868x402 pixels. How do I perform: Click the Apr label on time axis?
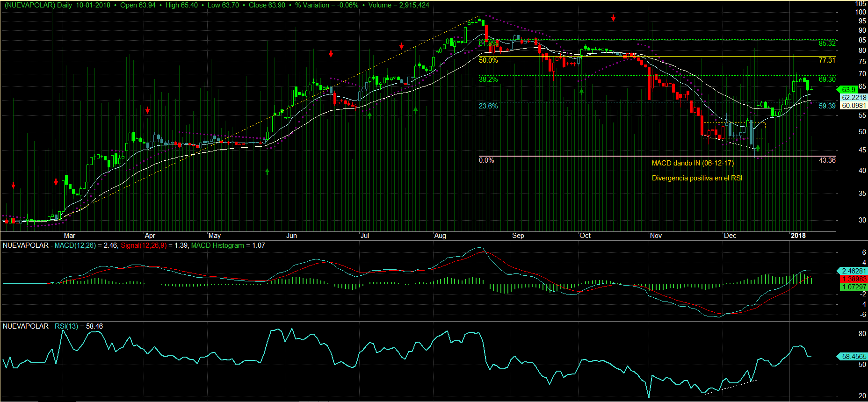pos(150,236)
